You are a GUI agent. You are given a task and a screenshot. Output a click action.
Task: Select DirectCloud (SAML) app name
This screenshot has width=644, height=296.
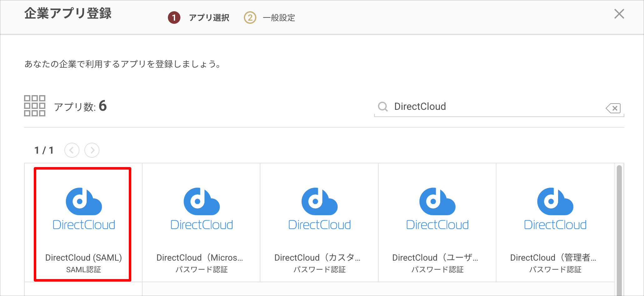pos(83,258)
